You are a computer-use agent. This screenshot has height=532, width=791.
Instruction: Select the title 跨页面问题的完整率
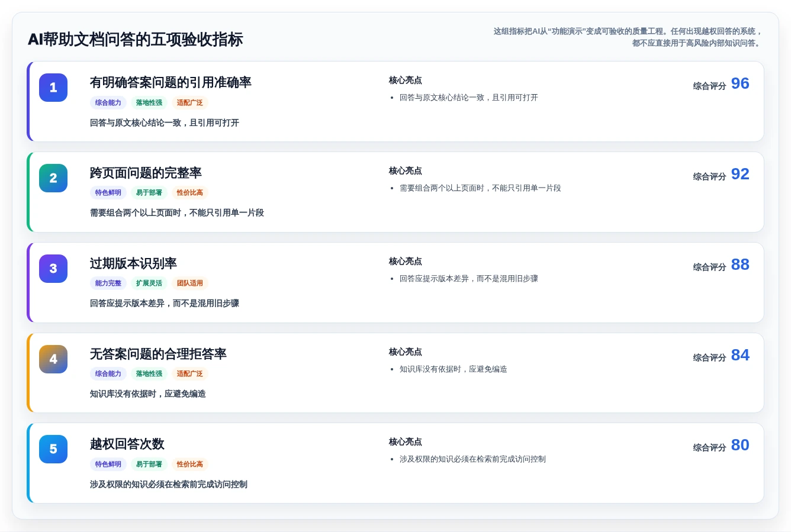coord(146,173)
